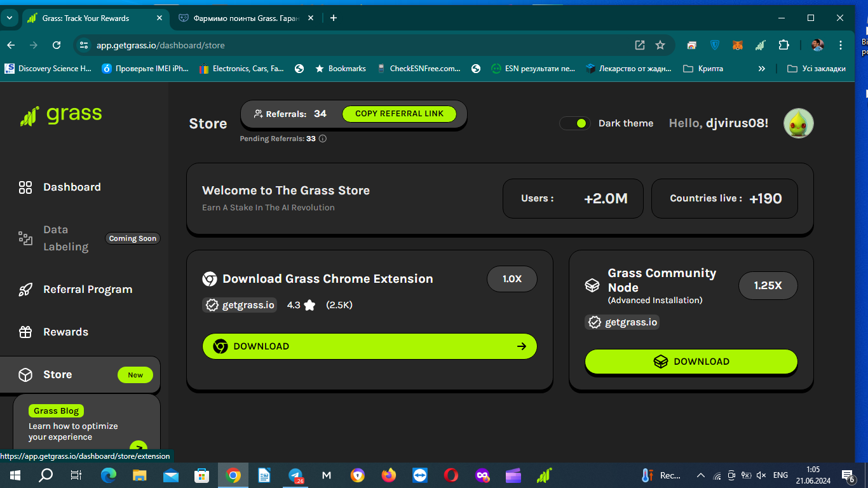This screenshot has height=488, width=868.
Task: Select the Store sidebar item
Action: pos(80,374)
